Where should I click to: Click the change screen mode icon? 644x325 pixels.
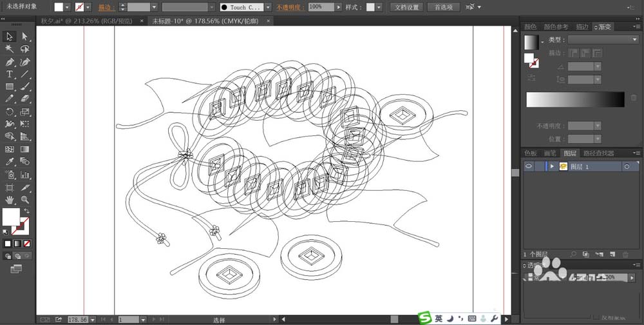click(16, 269)
